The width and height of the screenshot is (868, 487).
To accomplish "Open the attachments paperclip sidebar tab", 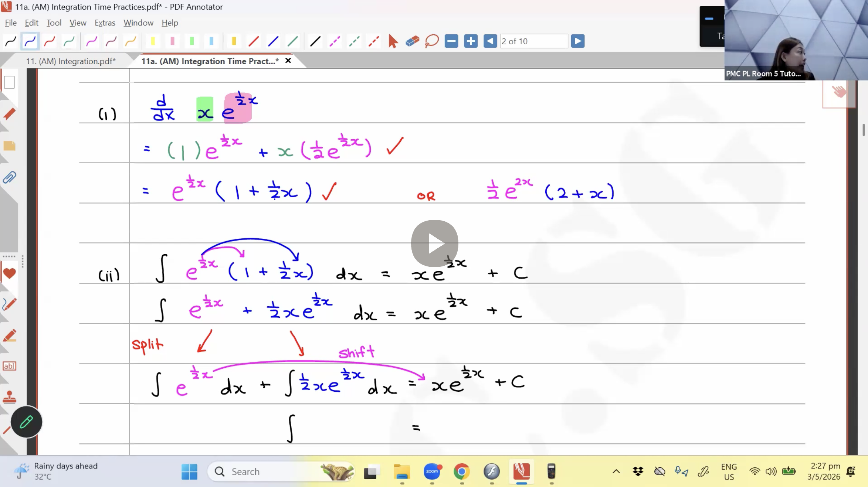I will tap(9, 178).
